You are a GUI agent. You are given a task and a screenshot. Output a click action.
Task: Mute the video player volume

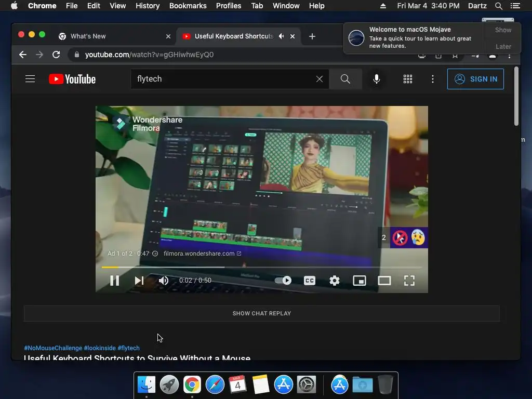tap(164, 281)
